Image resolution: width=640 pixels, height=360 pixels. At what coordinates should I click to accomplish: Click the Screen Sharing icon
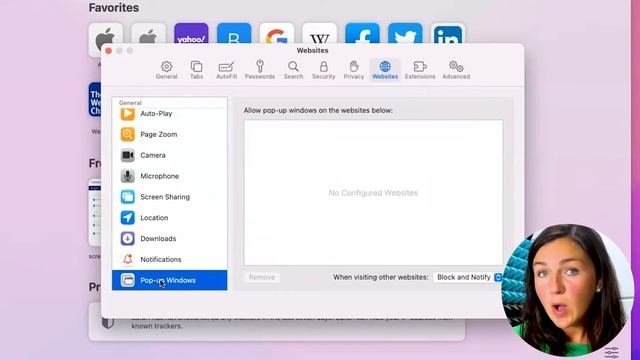[127, 197]
